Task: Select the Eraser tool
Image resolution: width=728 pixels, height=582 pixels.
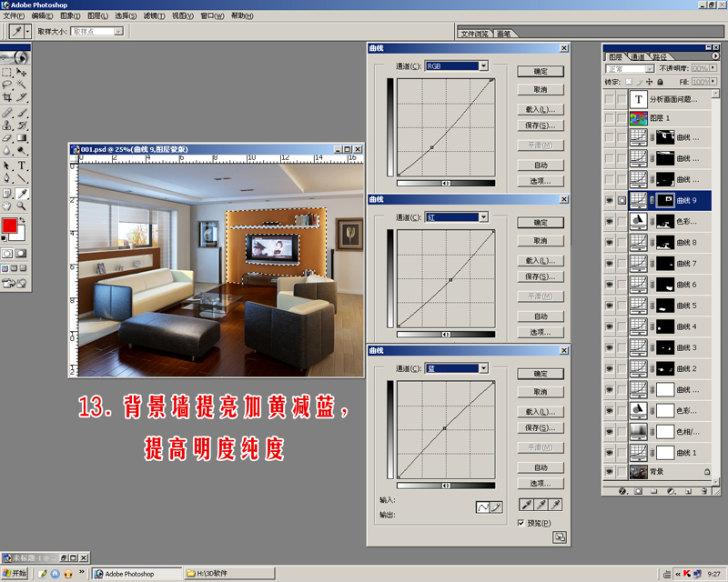Action: (7, 138)
